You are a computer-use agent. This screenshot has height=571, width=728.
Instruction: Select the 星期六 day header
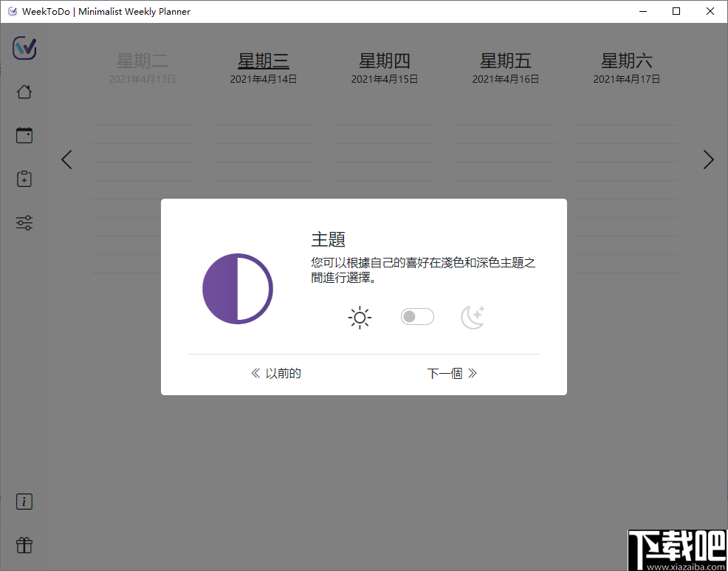(x=627, y=61)
